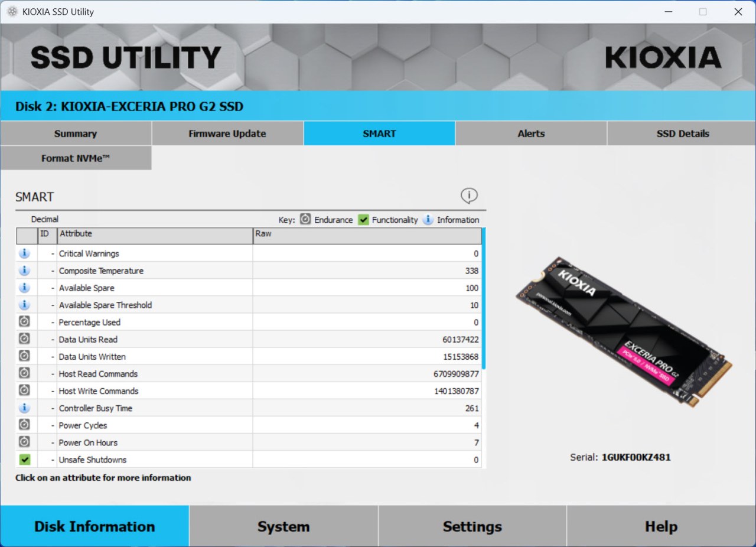Screen dimensions: 756x547
Task: Click the endurance icon beside Data Units Read
Action: coord(24,339)
